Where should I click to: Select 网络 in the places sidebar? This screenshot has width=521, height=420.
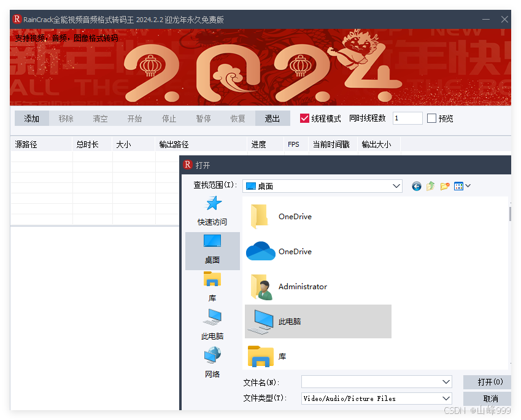[x=212, y=362]
